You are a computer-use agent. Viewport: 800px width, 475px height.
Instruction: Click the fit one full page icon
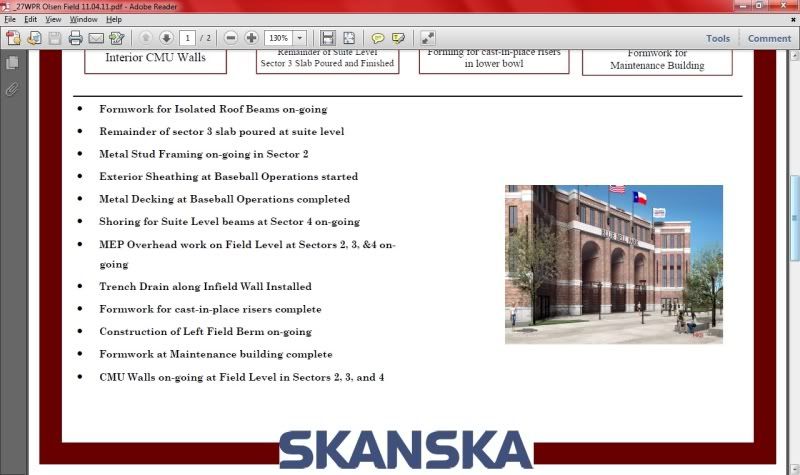click(x=347, y=39)
